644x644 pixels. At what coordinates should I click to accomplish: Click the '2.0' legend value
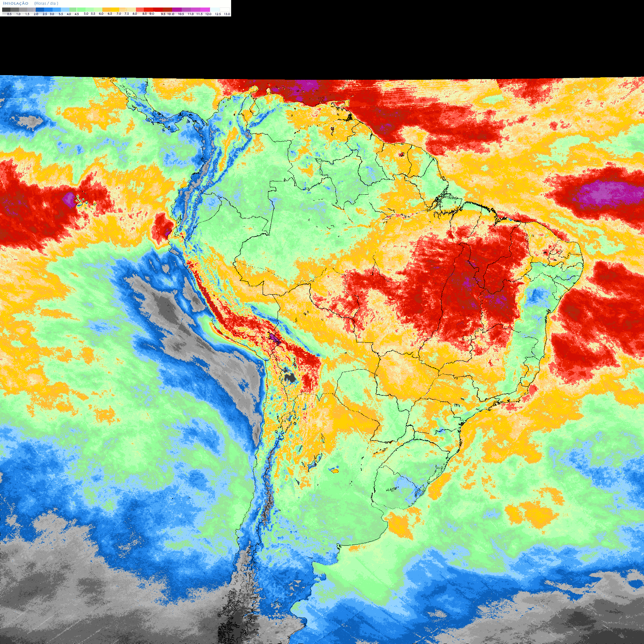pos(36,14)
